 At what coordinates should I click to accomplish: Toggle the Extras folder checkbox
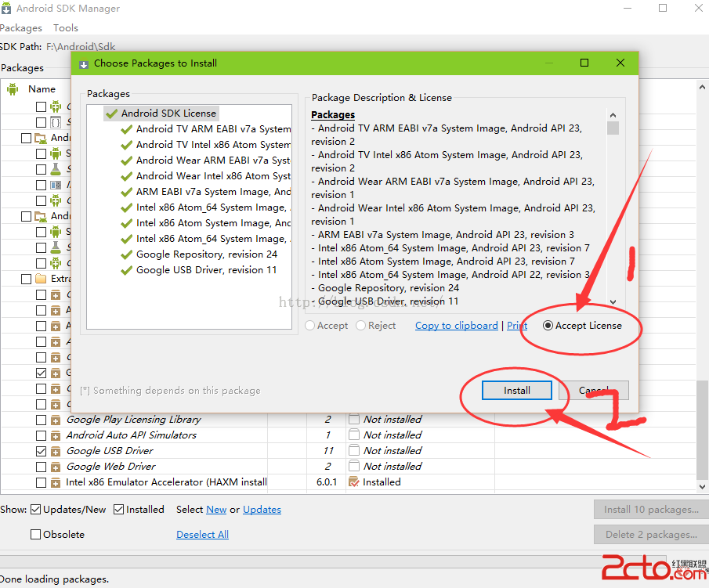tap(26, 279)
